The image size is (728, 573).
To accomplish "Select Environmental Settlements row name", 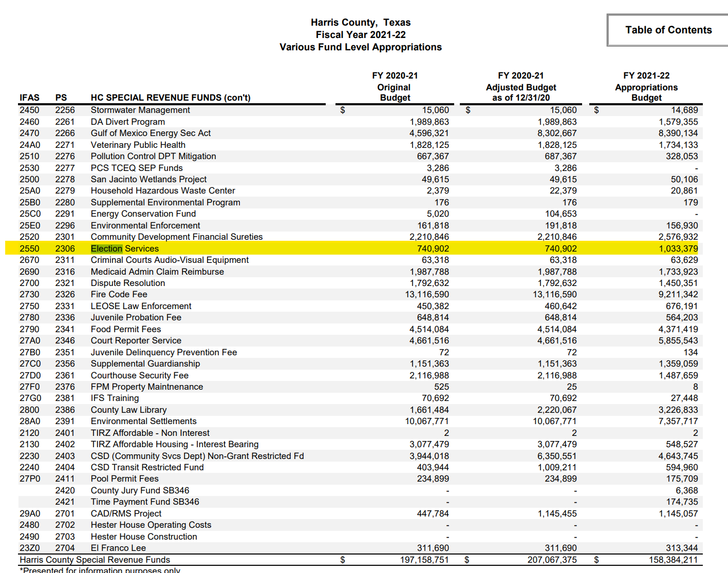I will click(x=144, y=421).
